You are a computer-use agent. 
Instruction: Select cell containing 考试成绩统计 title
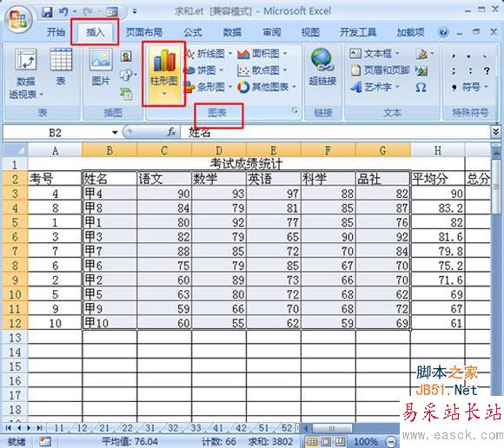coord(246,164)
